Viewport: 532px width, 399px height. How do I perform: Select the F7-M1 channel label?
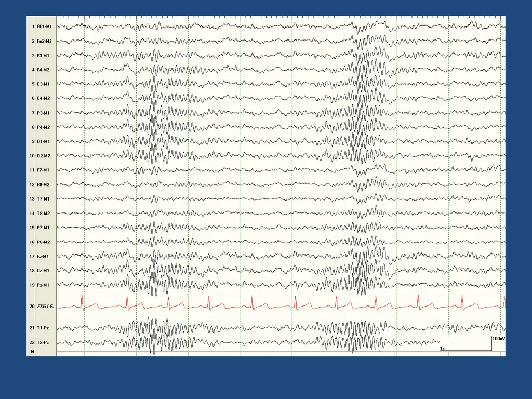pos(43,170)
